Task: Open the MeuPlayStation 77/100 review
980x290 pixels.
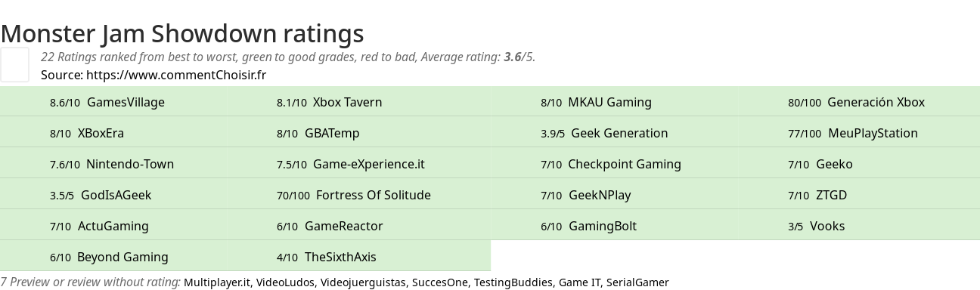Action: pos(853,133)
